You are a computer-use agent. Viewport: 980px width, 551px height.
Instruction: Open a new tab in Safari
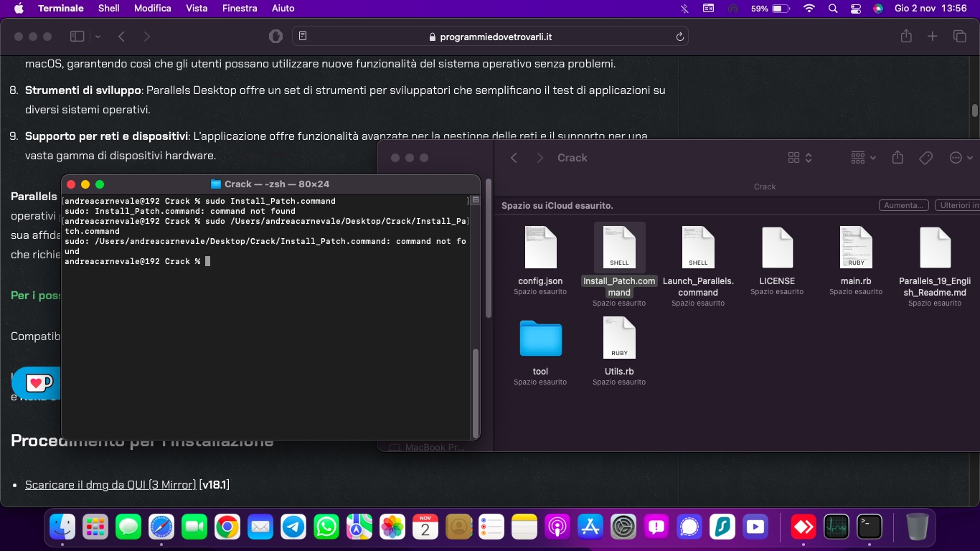(x=932, y=36)
